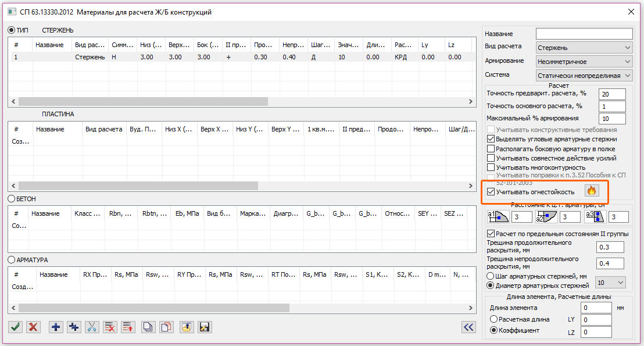This screenshot has width=644, height=346.
Task: Open the Система dropdown list
Action: (584, 75)
